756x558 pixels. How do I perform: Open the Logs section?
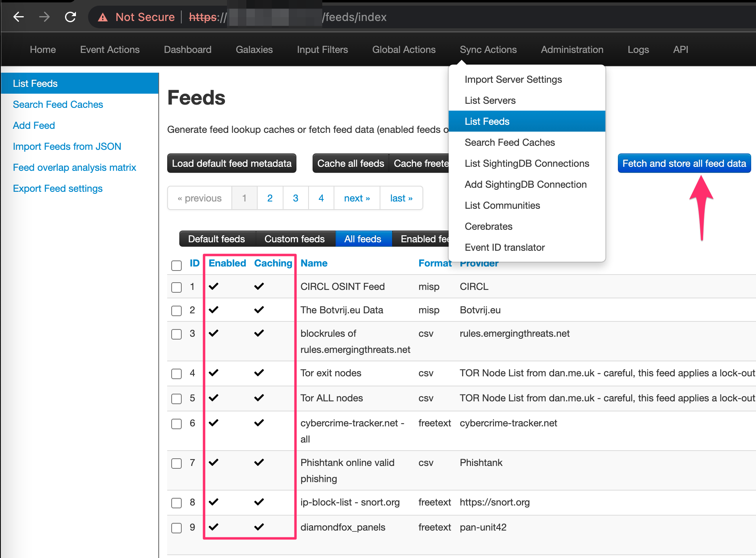coord(638,49)
